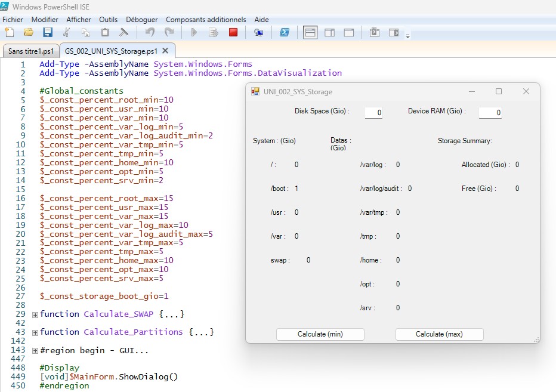
Task: Open the Déboguer menu
Action: (142, 20)
